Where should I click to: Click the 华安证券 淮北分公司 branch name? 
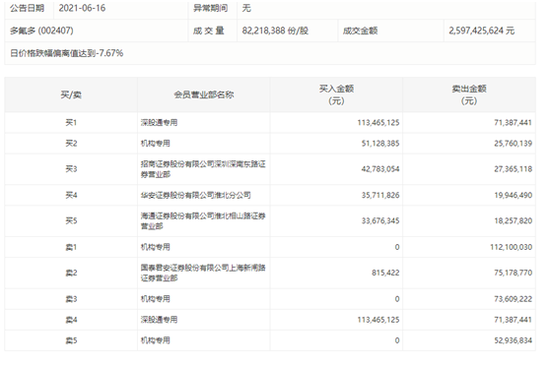(x=196, y=195)
